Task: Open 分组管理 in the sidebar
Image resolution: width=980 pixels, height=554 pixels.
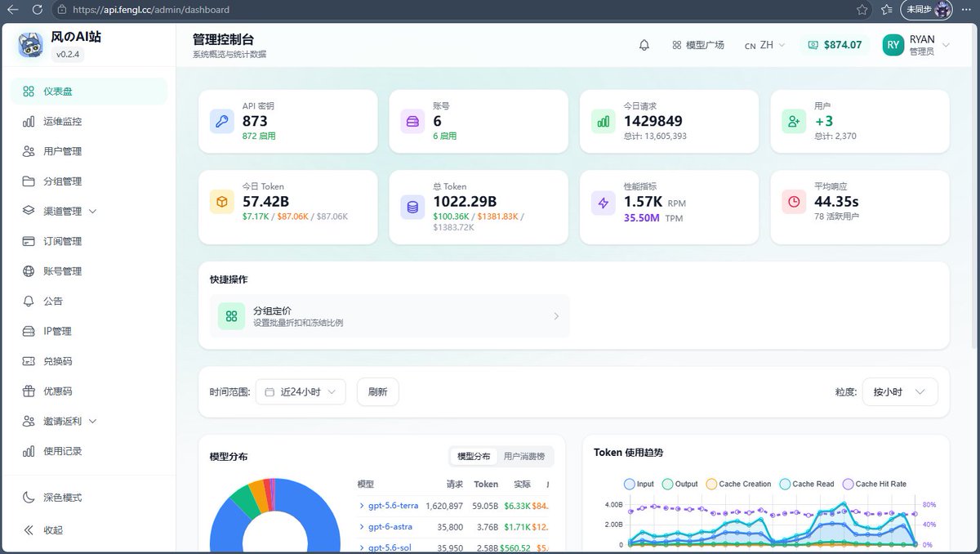Action: coord(88,181)
